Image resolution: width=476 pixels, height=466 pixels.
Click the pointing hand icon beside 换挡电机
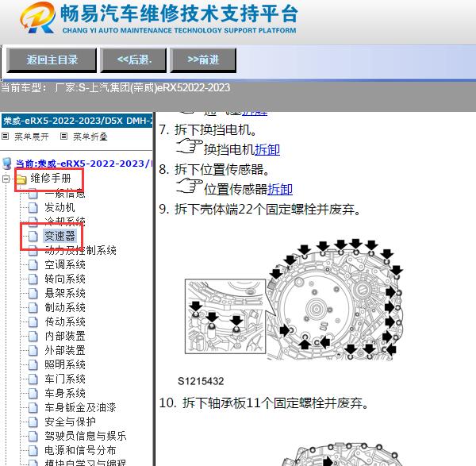pyautogui.click(x=190, y=146)
